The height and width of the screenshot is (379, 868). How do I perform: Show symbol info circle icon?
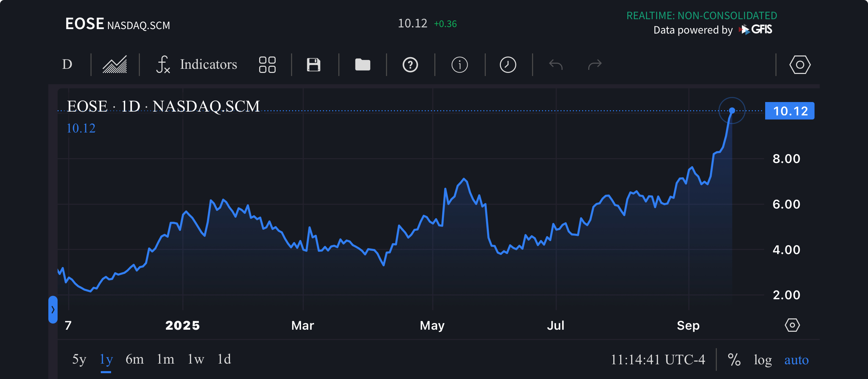tap(459, 64)
